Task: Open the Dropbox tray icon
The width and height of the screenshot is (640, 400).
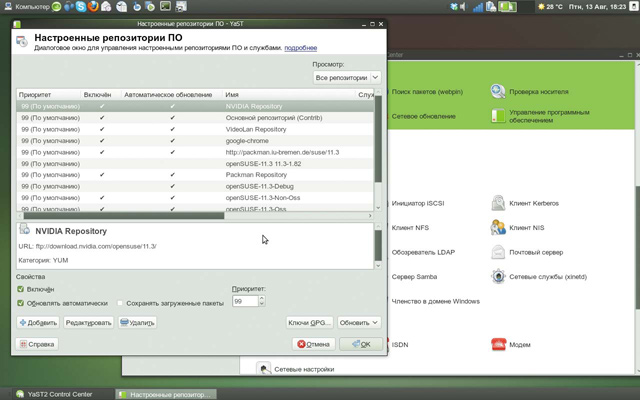Action: [453, 7]
